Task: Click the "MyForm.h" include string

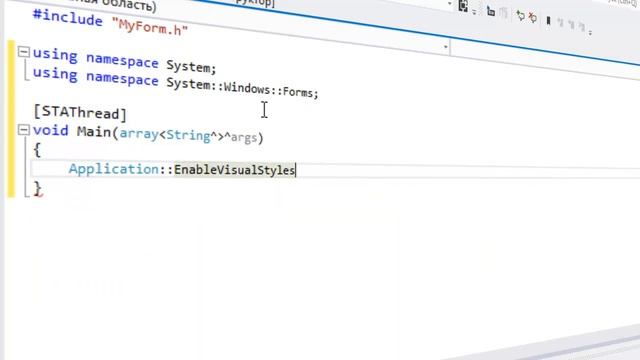Action: click(149, 27)
